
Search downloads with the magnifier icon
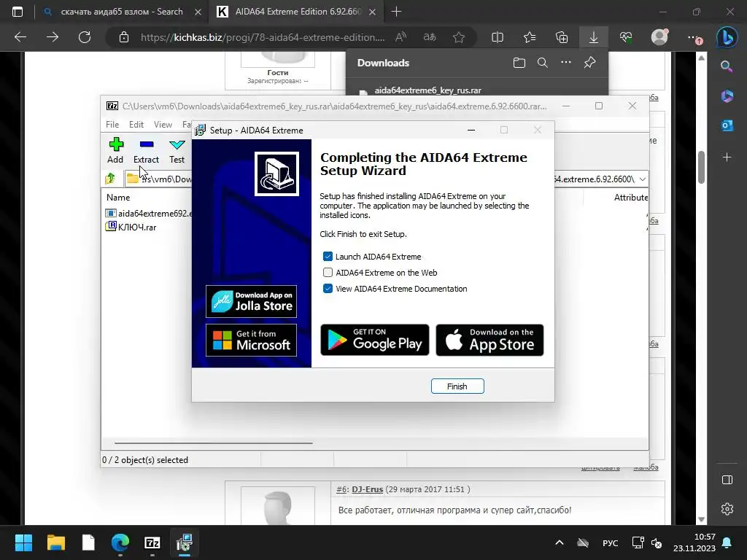(x=542, y=63)
